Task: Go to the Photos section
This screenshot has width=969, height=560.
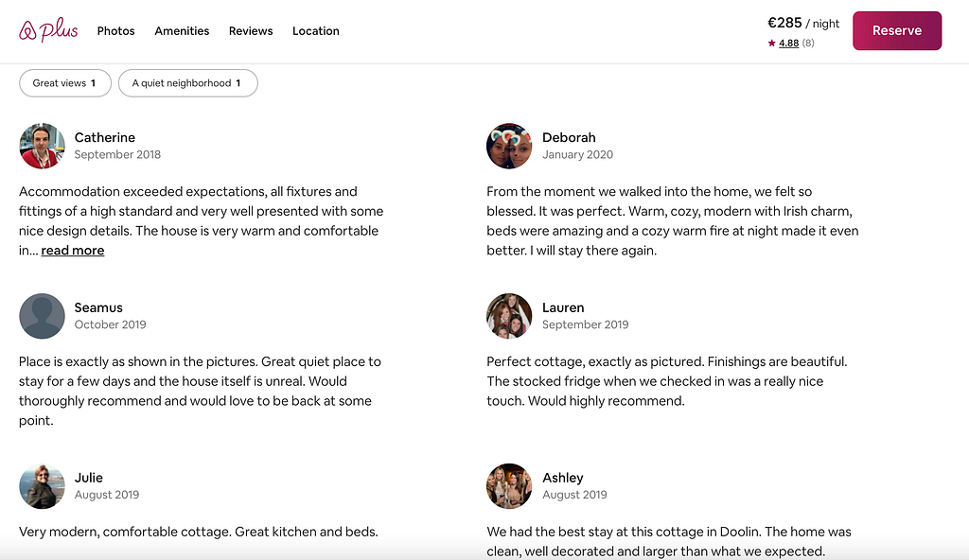Action: click(x=116, y=31)
